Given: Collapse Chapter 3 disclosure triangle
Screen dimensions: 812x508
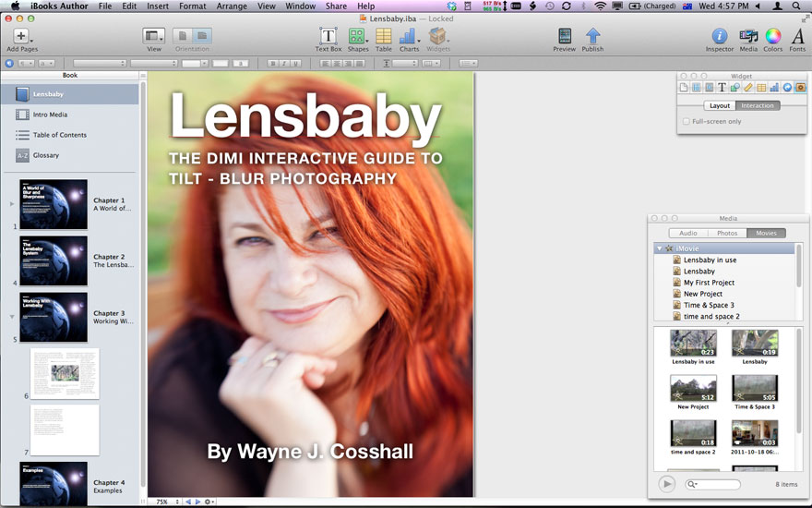Looking at the screenshot, I should [x=11, y=317].
